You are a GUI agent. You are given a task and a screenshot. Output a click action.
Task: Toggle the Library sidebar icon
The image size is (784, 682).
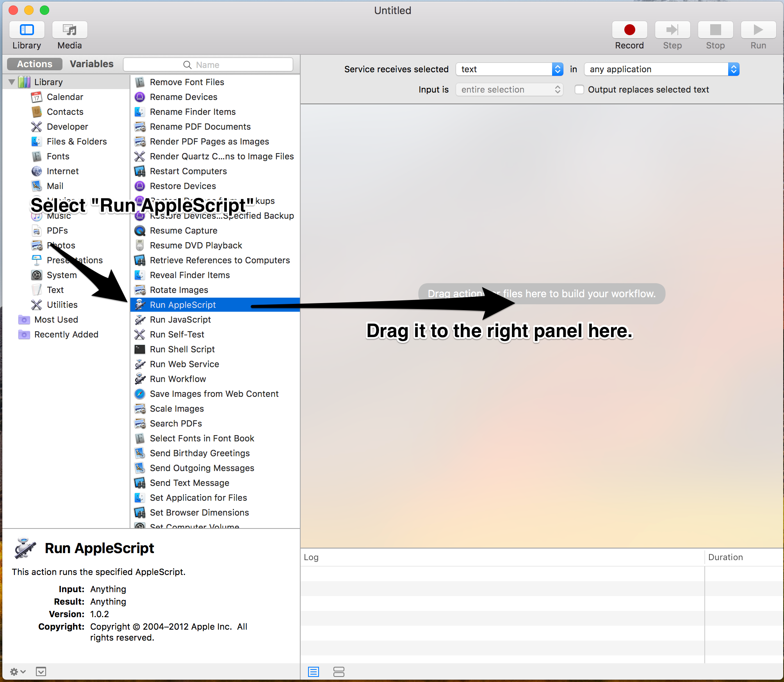pyautogui.click(x=27, y=30)
